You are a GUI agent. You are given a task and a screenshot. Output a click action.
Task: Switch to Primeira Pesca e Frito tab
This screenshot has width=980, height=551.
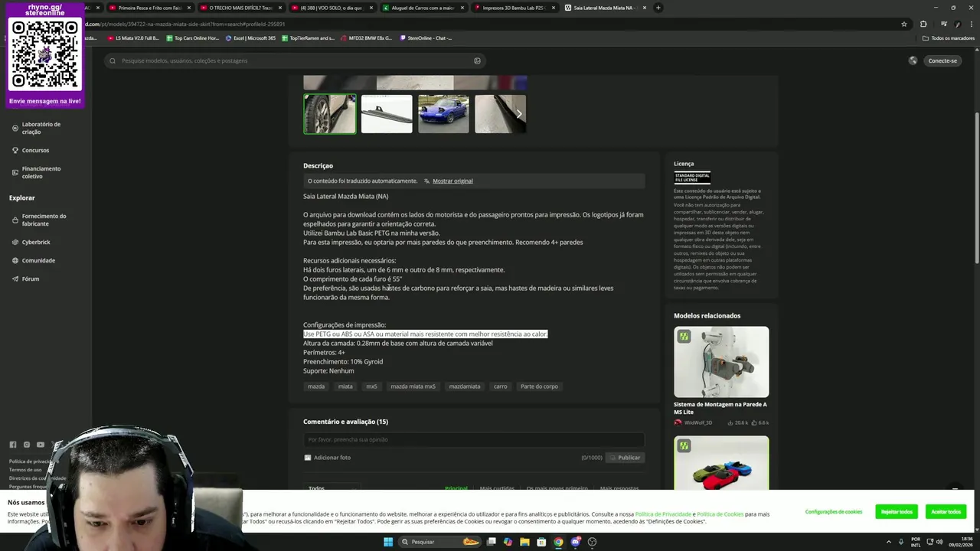pos(149,8)
